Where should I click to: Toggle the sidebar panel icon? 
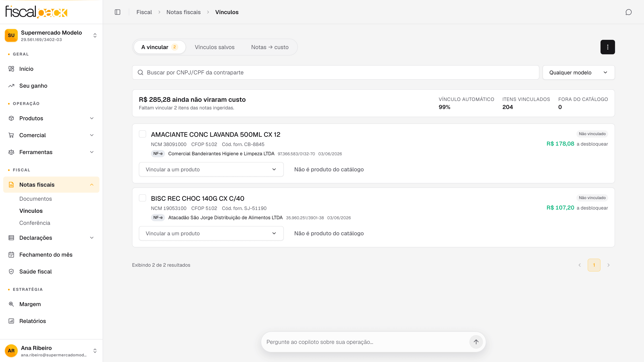[118, 12]
